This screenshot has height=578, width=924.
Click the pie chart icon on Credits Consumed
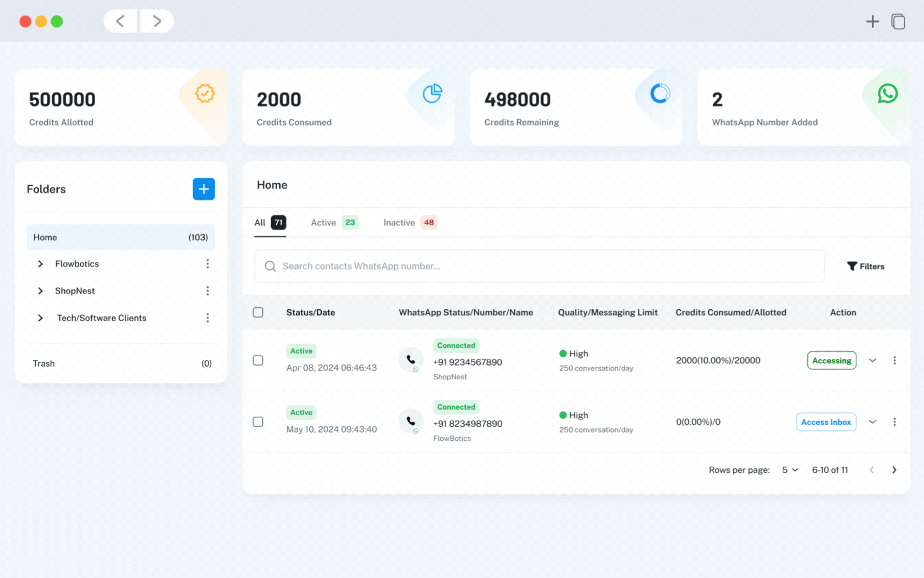pyautogui.click(x=433, y=94)
